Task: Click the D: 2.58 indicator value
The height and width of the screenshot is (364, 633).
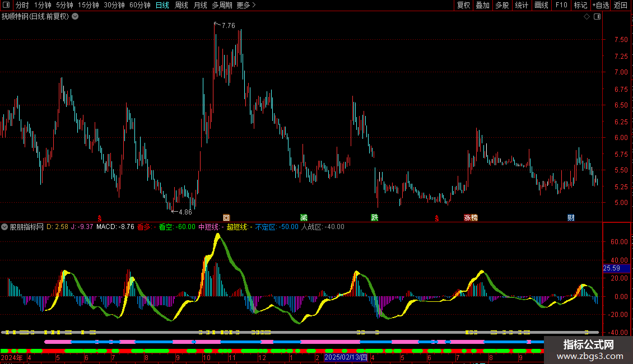Action: tap(57, 227)
